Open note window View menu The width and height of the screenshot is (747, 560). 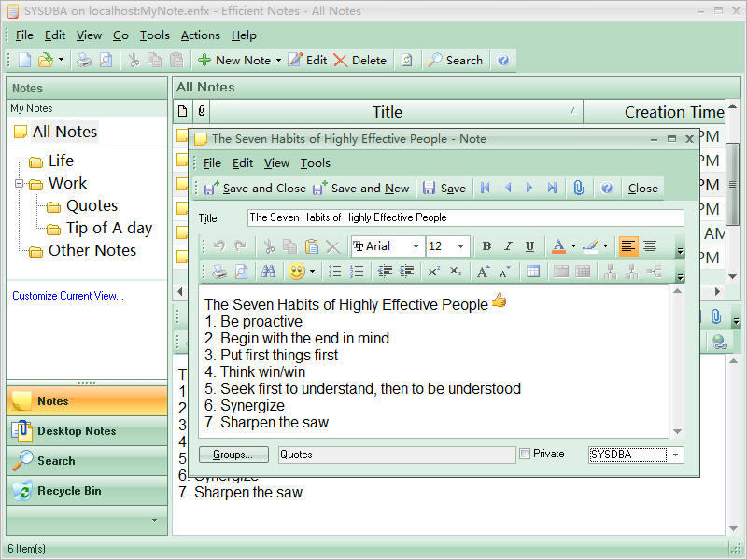[276, 163]
